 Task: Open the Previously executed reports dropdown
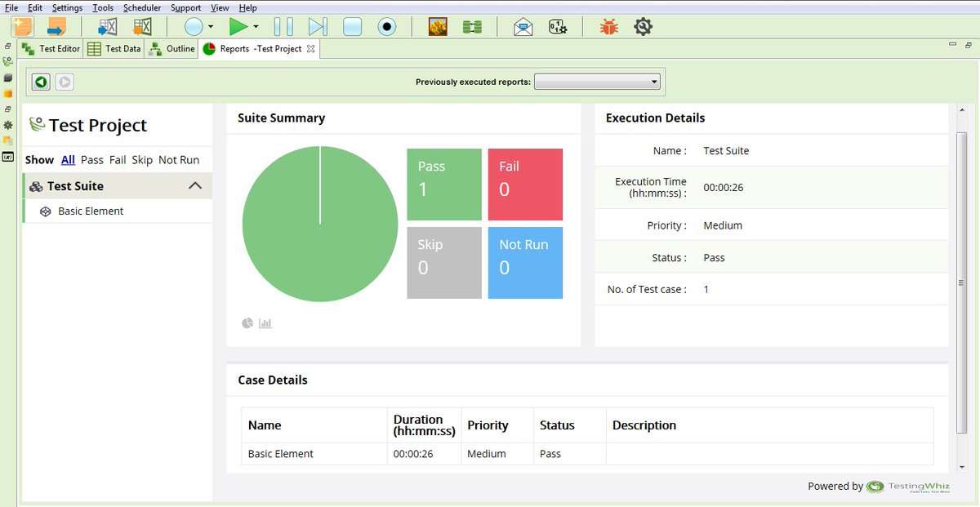653,81
